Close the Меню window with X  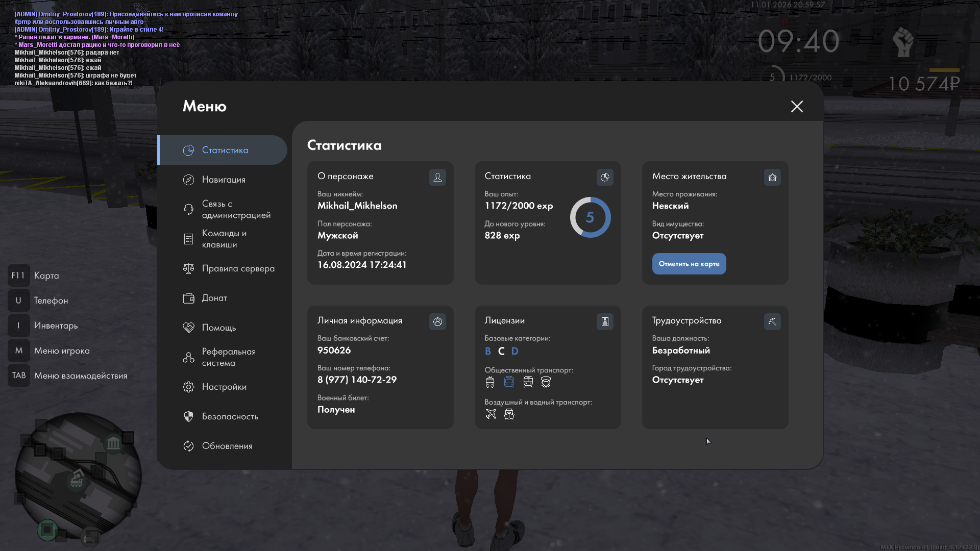click(x=797, y=106)
